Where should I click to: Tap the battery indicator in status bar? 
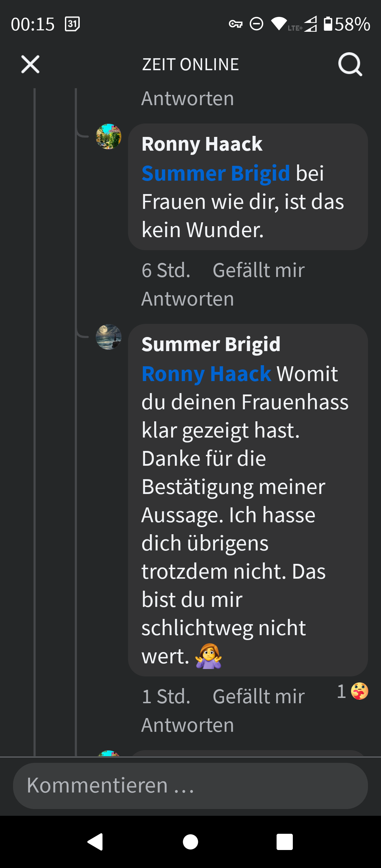point(328,24)
